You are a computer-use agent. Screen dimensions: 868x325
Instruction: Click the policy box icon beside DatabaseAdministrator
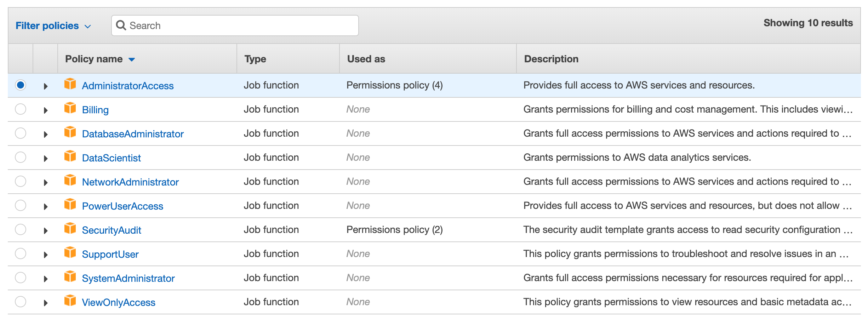[70, 132]
